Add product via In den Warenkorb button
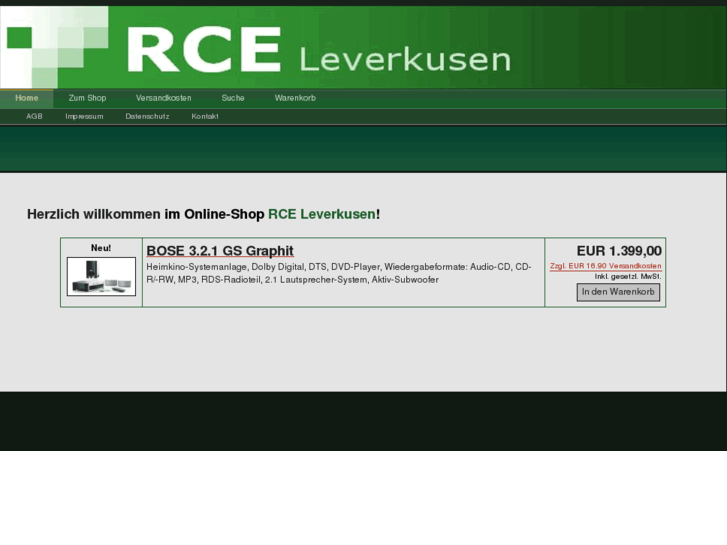Viewport: 727px width, 545px height. (618, 292)
